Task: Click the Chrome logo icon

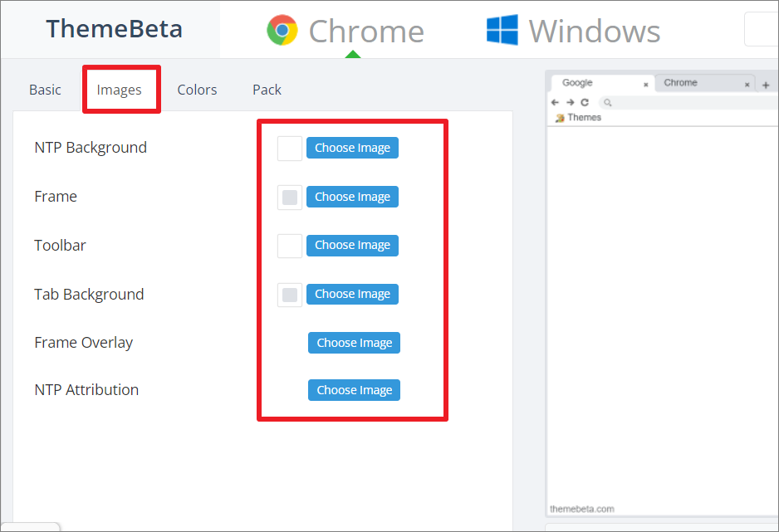Action: pyautogui.click(x=282, y=30)
